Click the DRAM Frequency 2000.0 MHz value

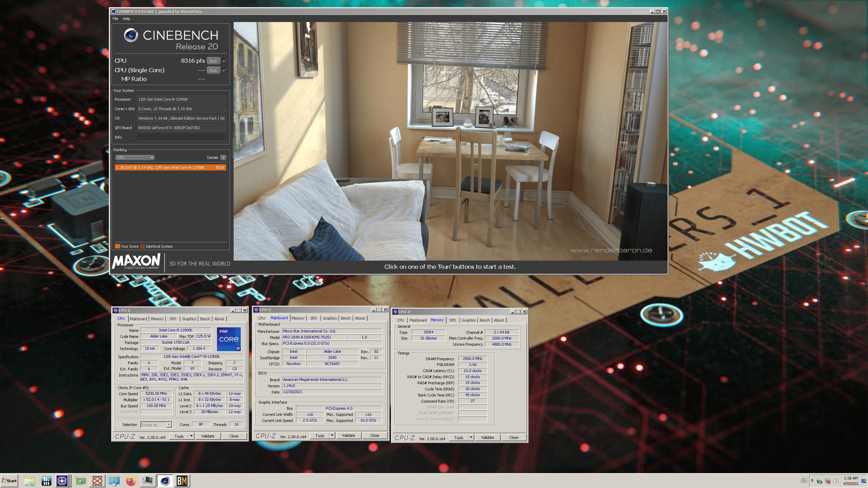pos(473,359)
